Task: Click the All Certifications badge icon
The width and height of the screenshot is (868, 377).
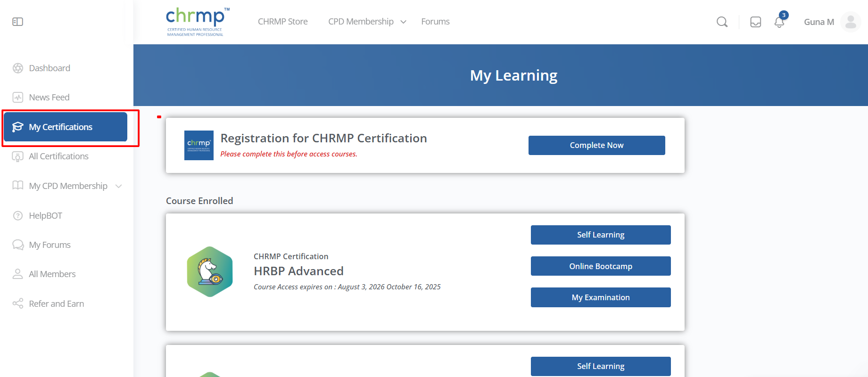Action: (18, 156)
